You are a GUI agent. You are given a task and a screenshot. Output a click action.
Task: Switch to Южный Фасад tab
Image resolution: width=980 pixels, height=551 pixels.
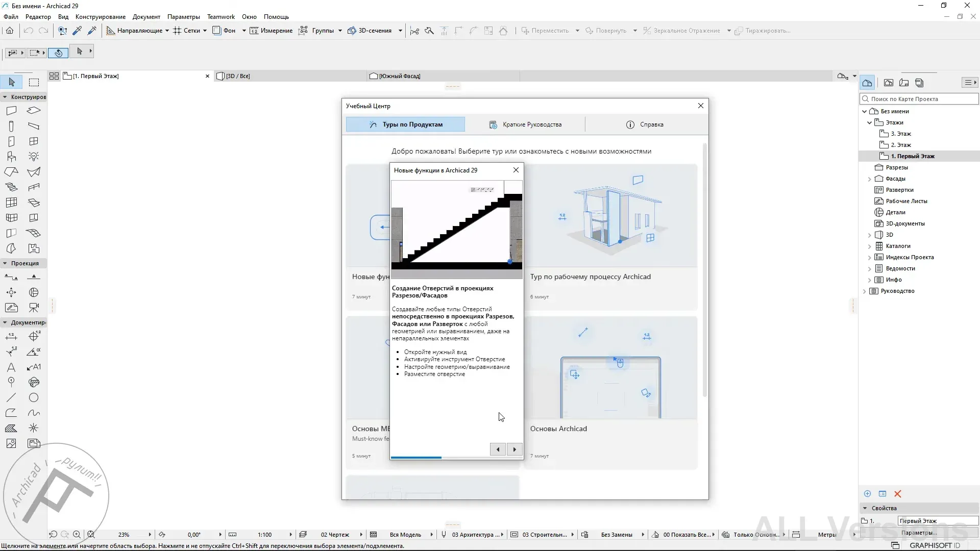click(x=443, y=76)
